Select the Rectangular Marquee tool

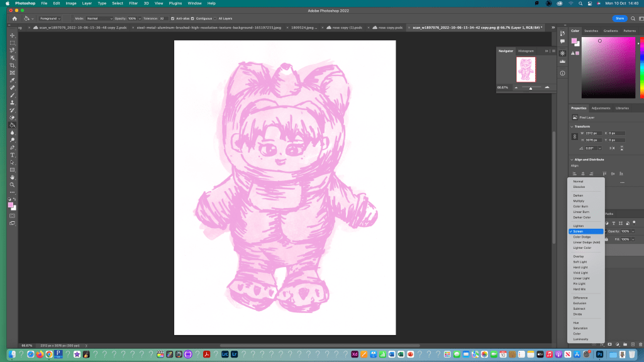(x=12, y=43)
